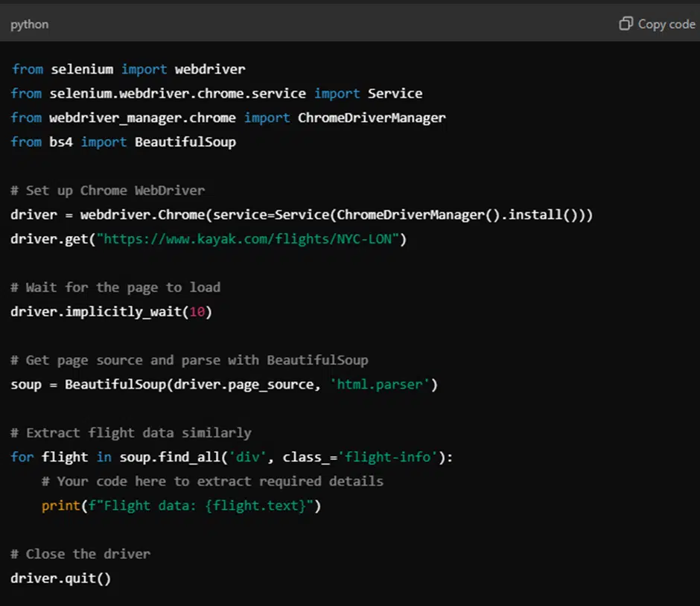The width and height of the screenshot is (700, 606).
Task: Click the 'driver.quit()' line
Action: [x=61, y=578]
